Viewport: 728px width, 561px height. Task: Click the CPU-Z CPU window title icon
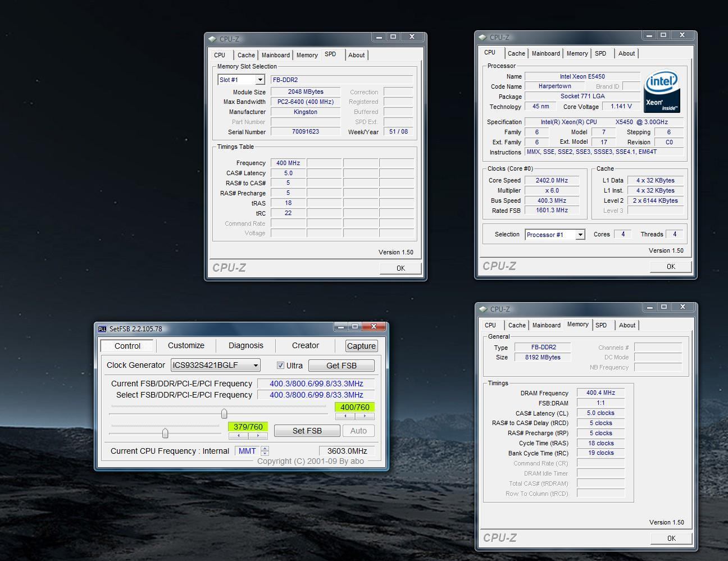point(482,38)
